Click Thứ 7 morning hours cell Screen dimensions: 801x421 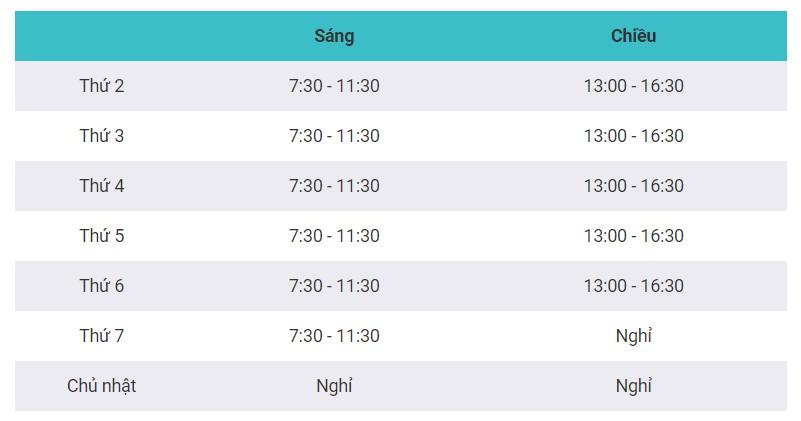(x=334, y=336)
